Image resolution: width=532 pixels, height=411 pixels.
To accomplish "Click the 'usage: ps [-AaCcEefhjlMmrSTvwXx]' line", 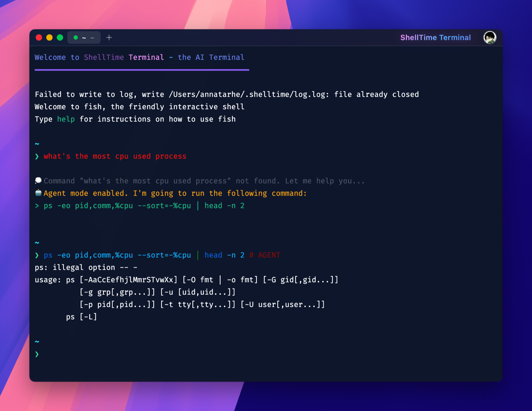I will (186, 280).
